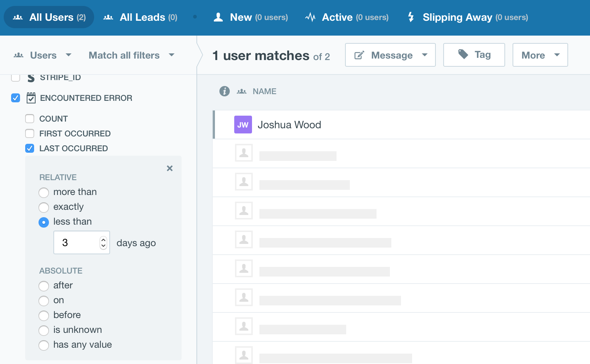Click the people icon in NAME header
590x364 pixels.
(x=242, y=91)
